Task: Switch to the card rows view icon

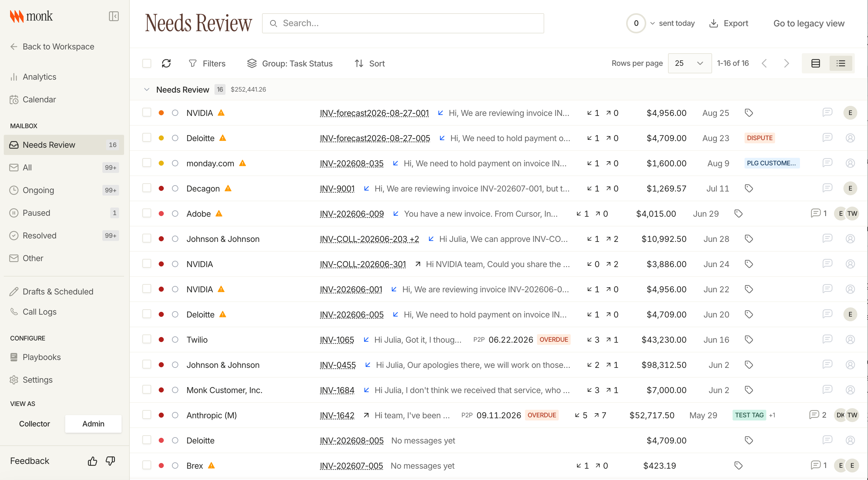Action: coord(815,63)
